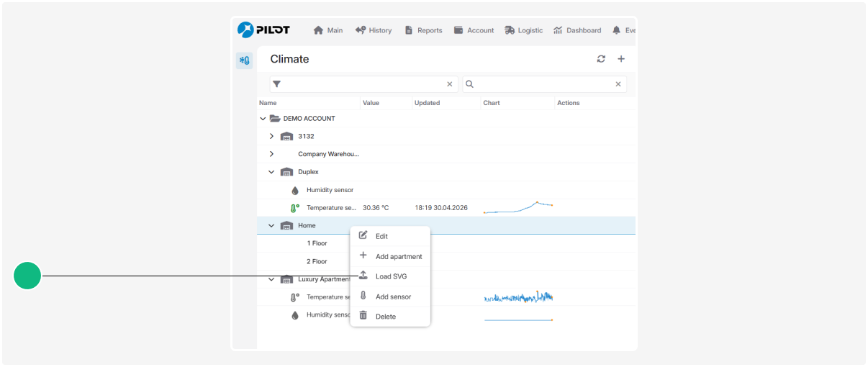
Task: Expand the Company Warehouse row
Action: [271, 154]
